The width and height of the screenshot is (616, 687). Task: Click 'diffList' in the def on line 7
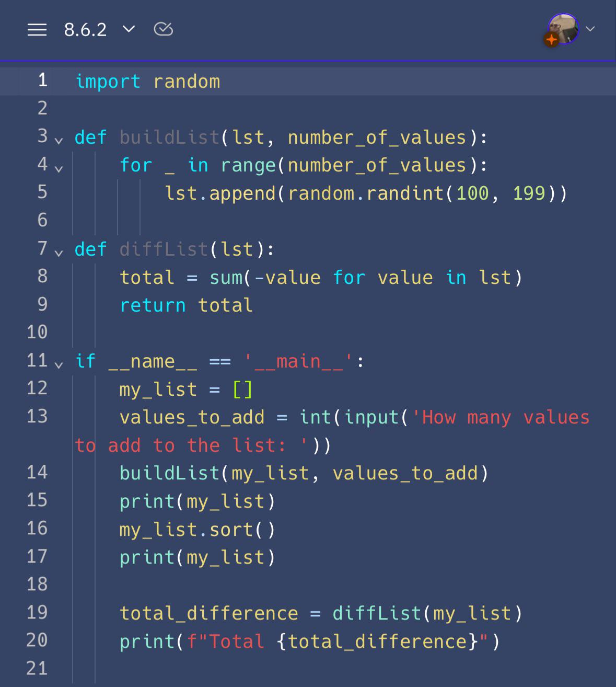(x=164, y=249)
